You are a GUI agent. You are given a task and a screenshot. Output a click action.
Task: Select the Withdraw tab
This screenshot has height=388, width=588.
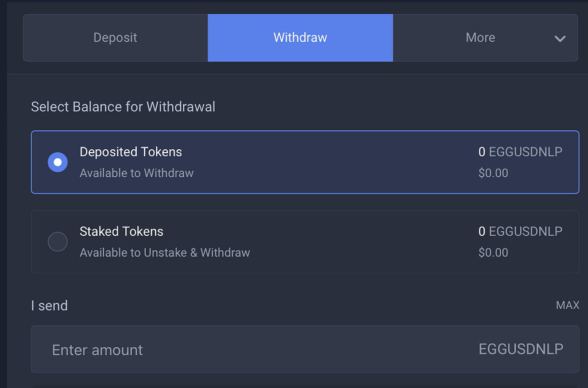[300, 38]
